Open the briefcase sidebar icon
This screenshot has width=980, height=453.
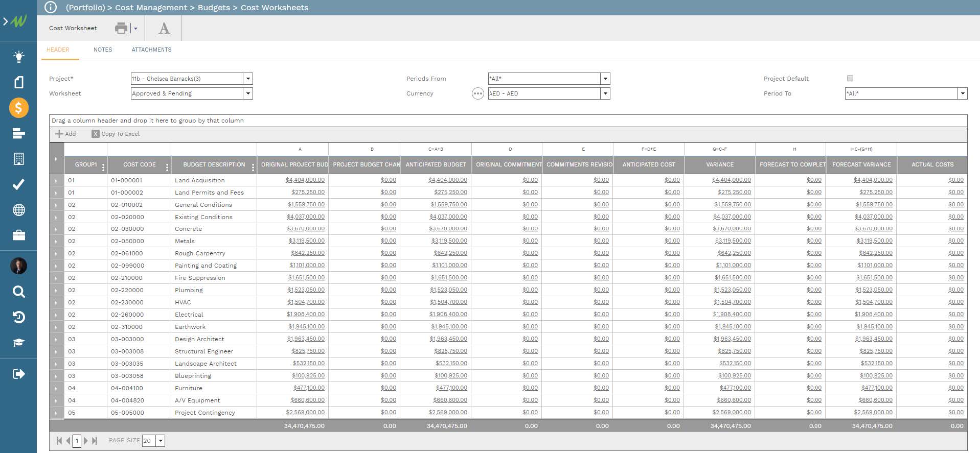tap(18, 235)
